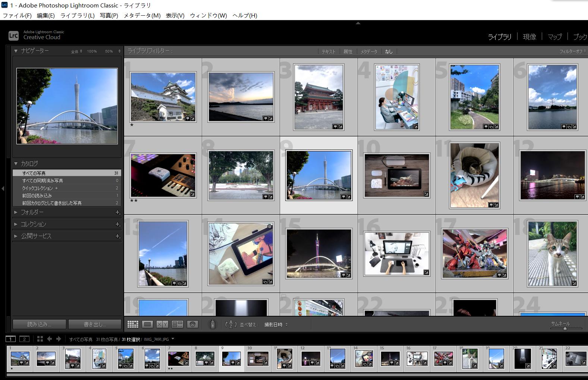Image resolution: width=588 pixels, height=380 pixels.
Task: Select the なし library filter
Action: (x=389, y=52)
